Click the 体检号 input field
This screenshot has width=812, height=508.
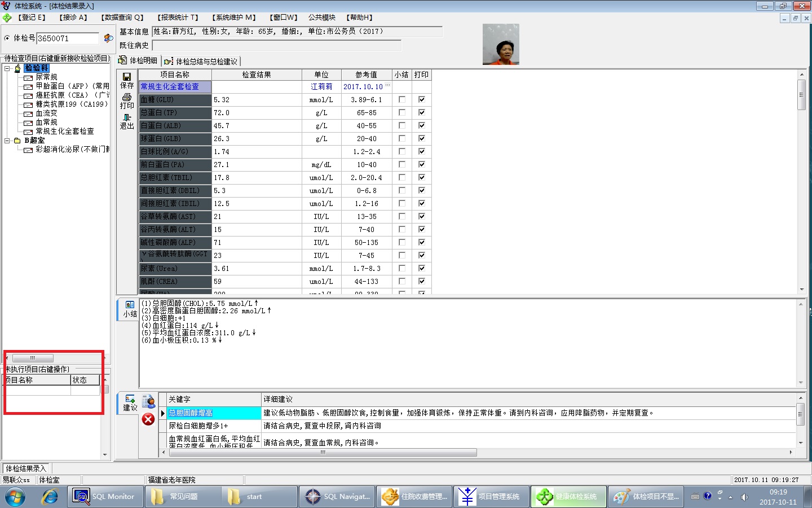pos(68,38)
